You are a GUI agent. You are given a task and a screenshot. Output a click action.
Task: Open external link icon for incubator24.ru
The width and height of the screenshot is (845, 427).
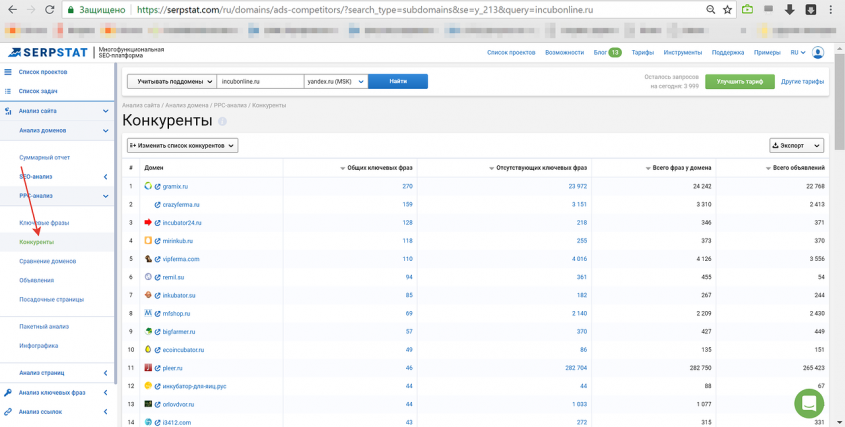(158, 223)
